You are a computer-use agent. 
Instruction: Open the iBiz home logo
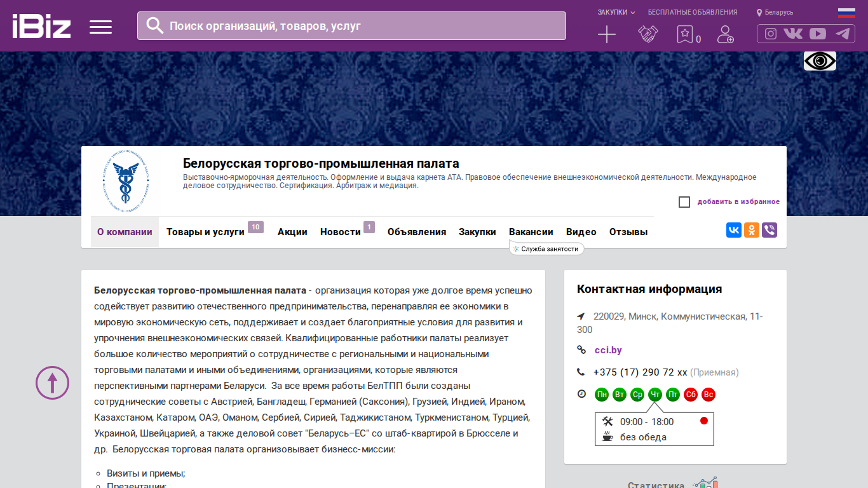41,26
